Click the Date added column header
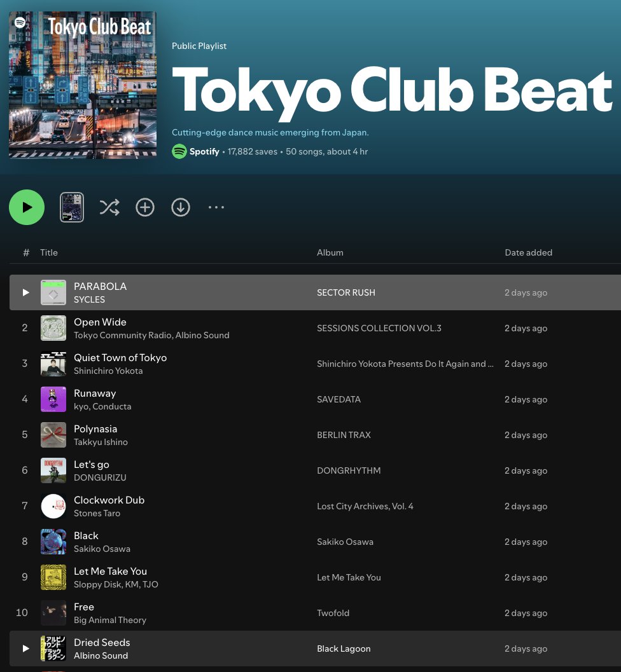Viewport: 621px width, 672px height. pos(528,252)
